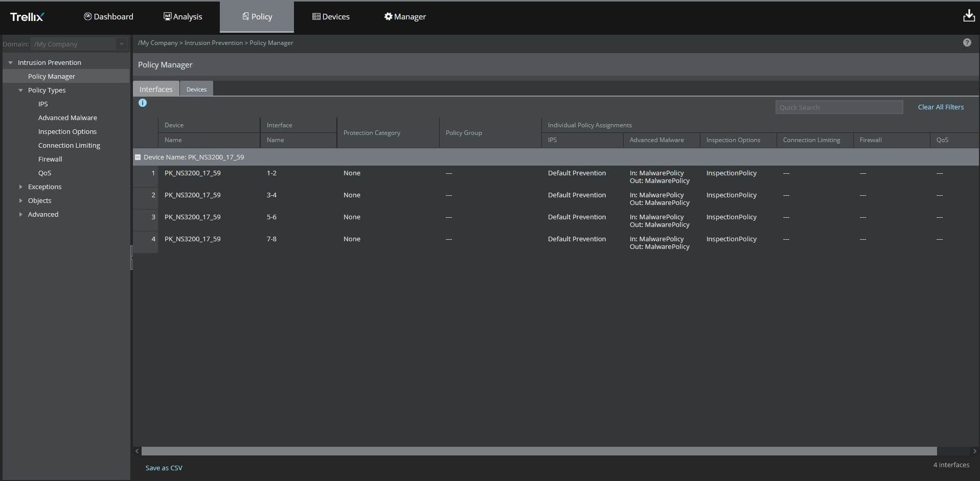980x481 pixels.
Task: Open the Dashboard menu
Action: (108, 17)
